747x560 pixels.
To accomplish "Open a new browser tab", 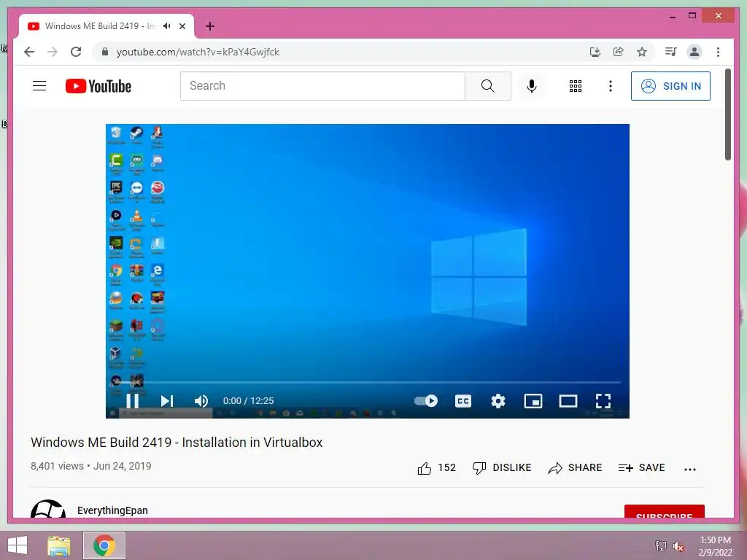I will (x=210, y=26).
